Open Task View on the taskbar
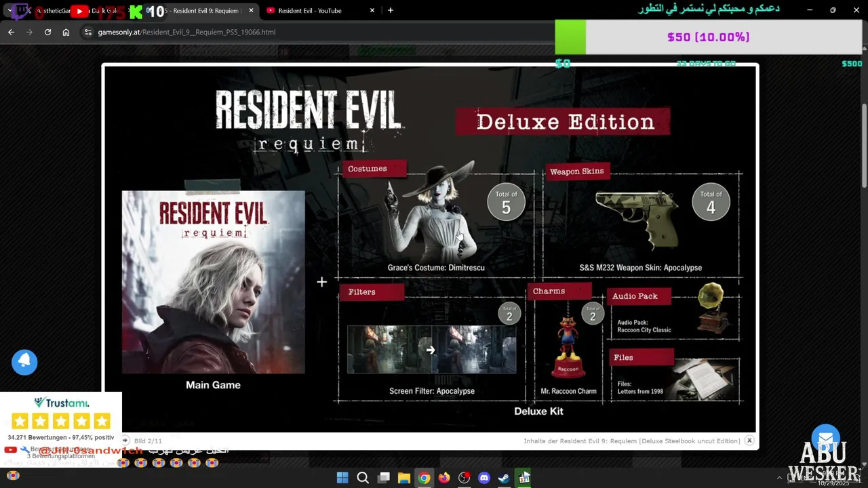The width and height of the screenshot is (868, 488). click(384, 478)
